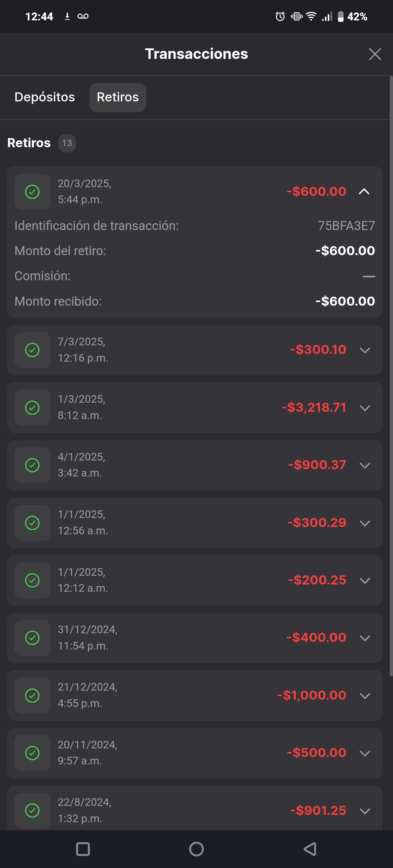The height and width of the screenshot is (868, 393).
Task: Expand the 7/3/2025 withdrawal of $300.10
Action: tap(365, 350)
